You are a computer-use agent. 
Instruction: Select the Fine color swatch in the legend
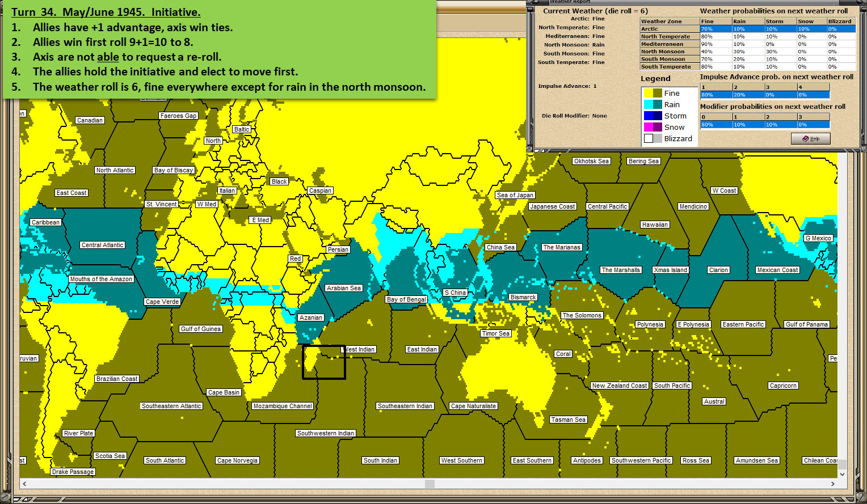pos(653,93)
